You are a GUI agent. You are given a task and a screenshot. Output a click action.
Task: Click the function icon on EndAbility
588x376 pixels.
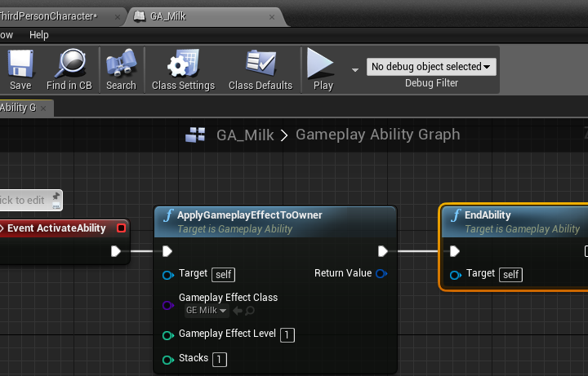tap(456, 215)
